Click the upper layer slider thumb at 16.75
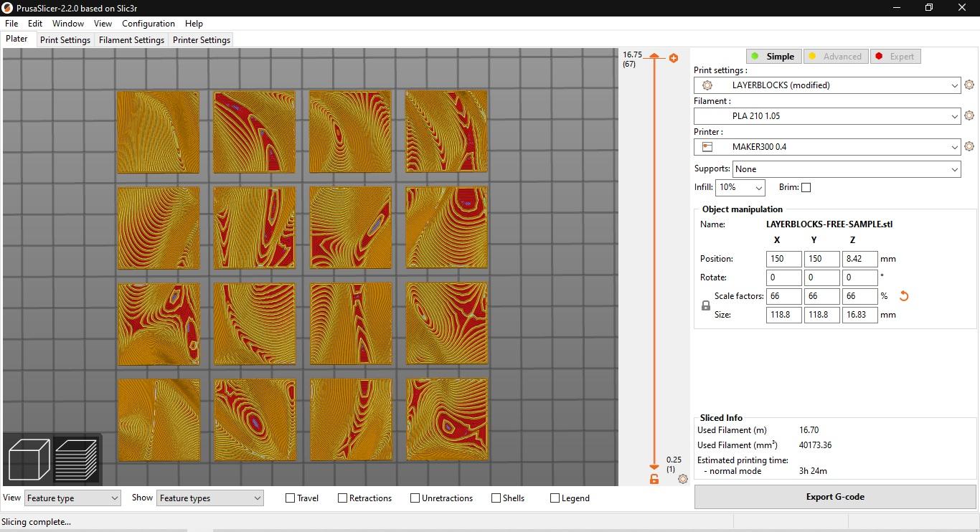980x532 pixels. 654,56
